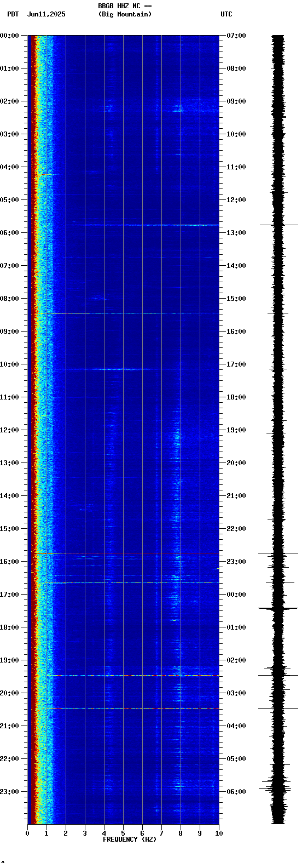Click the 13:00 UTC label on right axis
The image size is (302, 868).
point(236,233)
